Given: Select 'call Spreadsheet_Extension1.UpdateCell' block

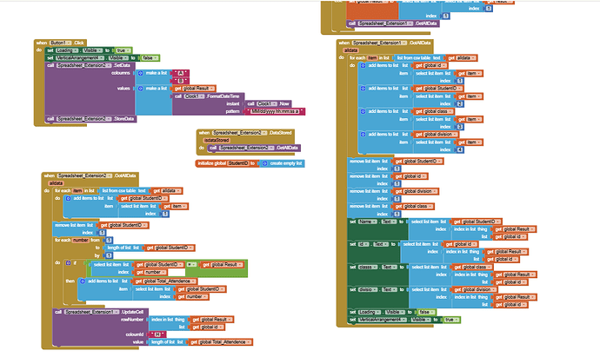Looking at the screenshot, I should pyautogui.click(x=100, y=327).
